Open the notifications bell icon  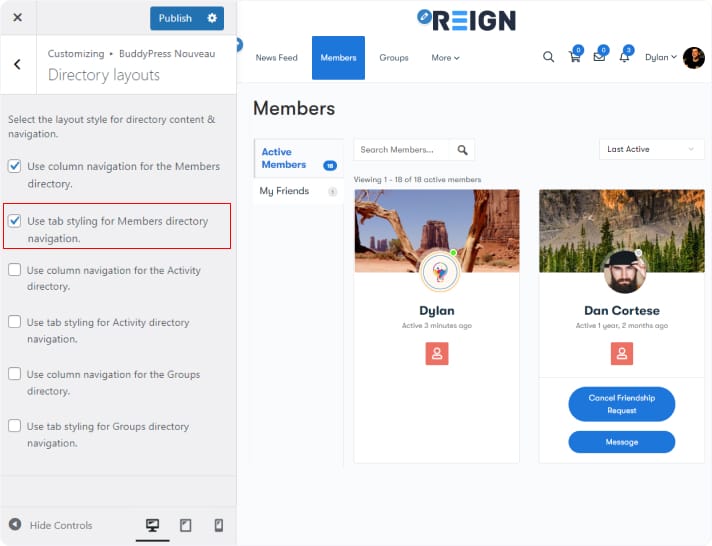[625, 57]
